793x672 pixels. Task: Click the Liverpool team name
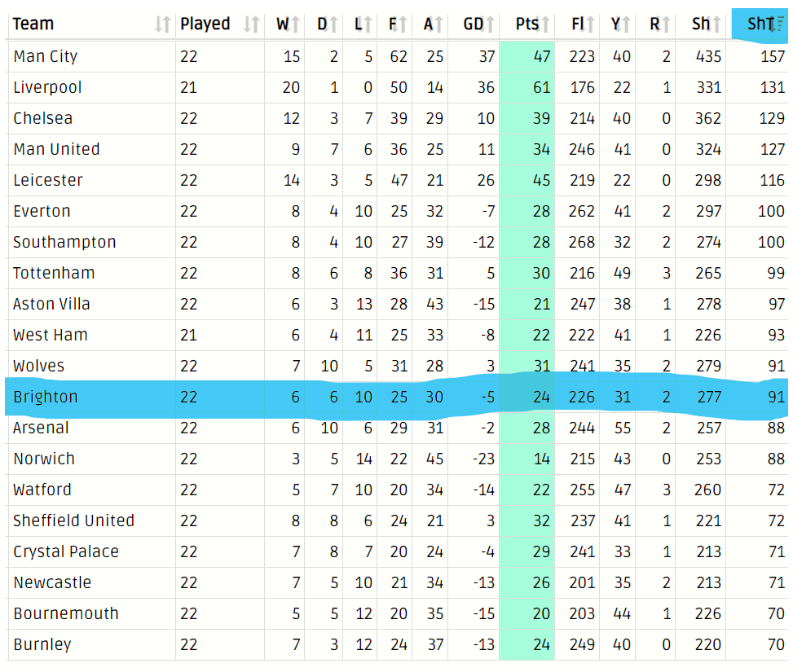click(x=47, y=87)
